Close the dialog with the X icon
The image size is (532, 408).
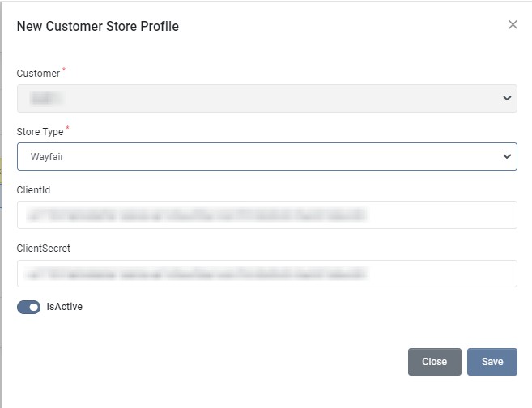[513, 25]
